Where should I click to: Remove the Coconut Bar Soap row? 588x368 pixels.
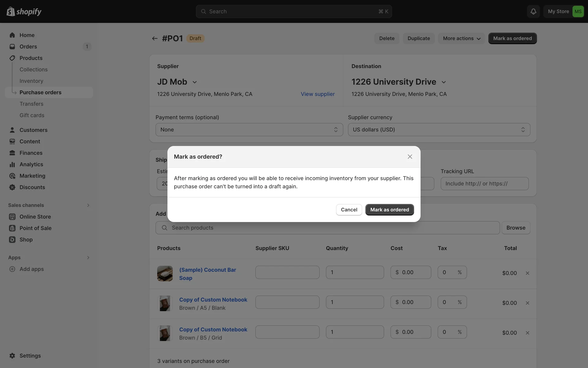click(x=527, y=273)
